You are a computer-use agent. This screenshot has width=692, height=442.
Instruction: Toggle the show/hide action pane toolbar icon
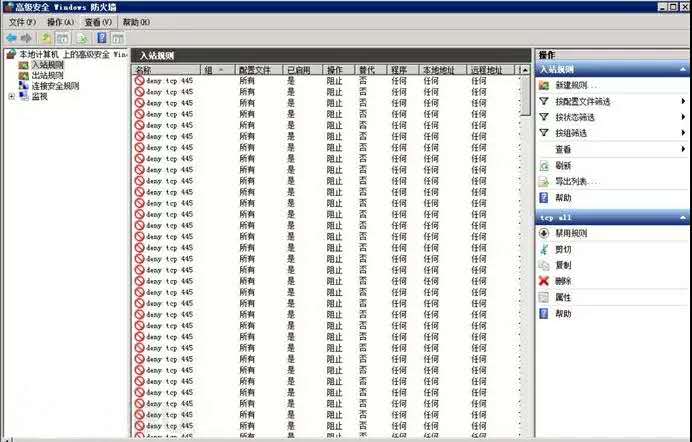(117, 38)
